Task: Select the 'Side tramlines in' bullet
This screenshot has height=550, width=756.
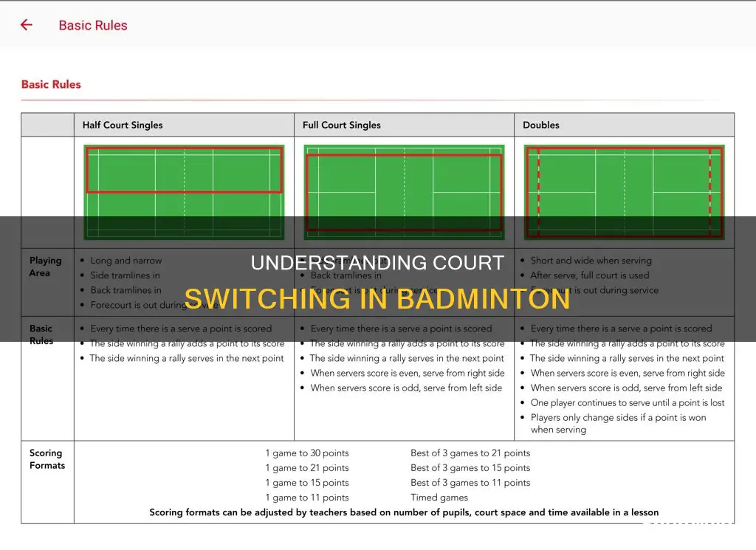Action: [125, 275]
